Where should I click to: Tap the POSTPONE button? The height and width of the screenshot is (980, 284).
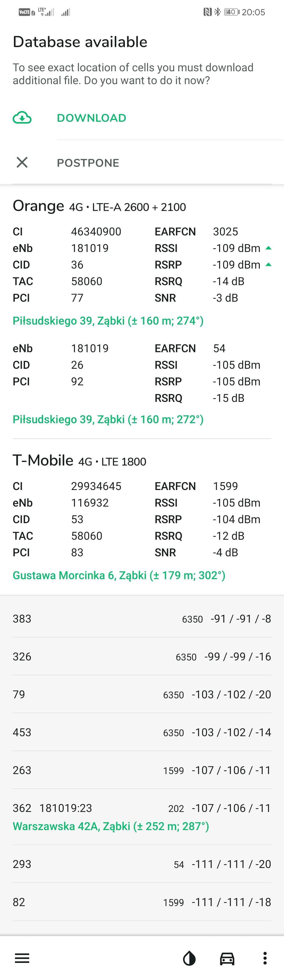click(x=88, y=163)
